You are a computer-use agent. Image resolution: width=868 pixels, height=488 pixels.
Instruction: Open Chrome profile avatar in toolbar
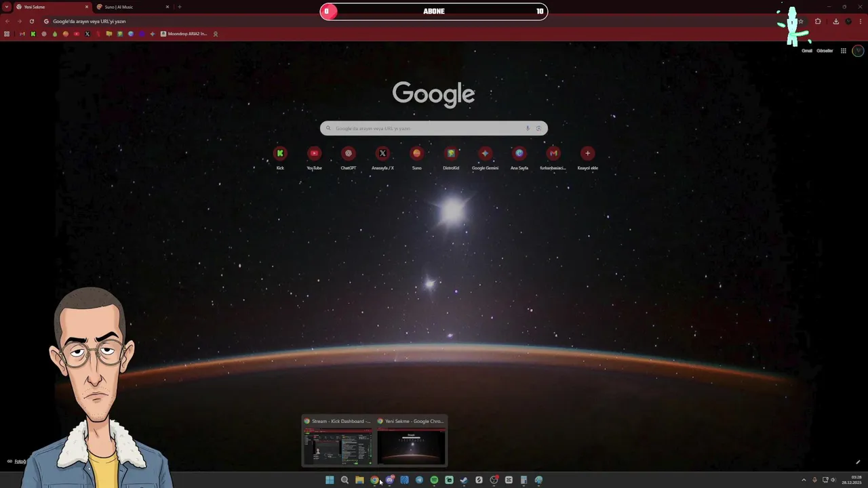(x=848, y=21)
